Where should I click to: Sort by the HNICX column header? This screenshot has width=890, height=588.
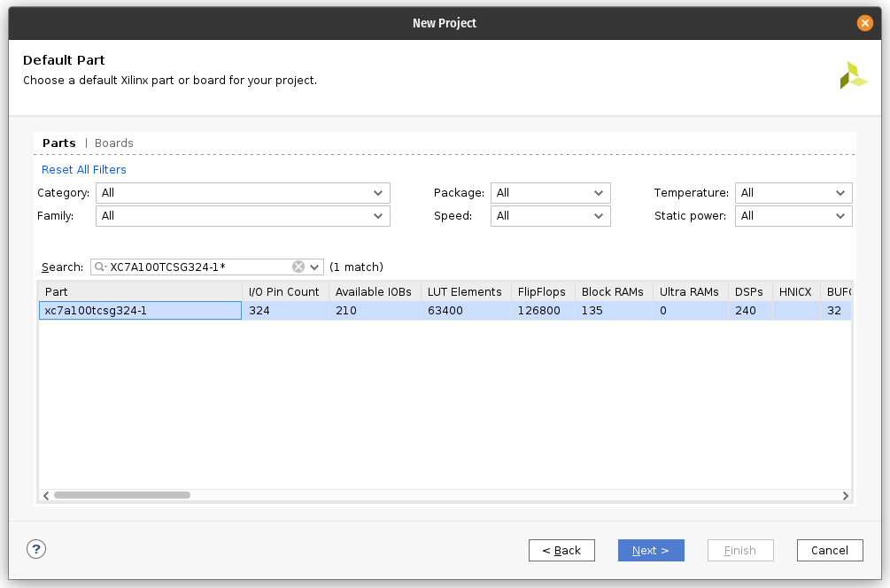pyautogui.click(x=796, y=291)
